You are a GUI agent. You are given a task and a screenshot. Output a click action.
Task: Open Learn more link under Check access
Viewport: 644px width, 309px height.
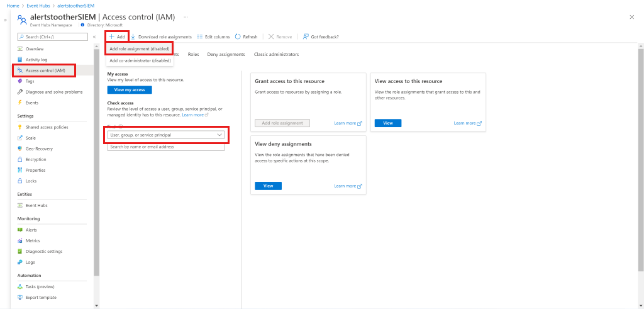coord(195,115)
